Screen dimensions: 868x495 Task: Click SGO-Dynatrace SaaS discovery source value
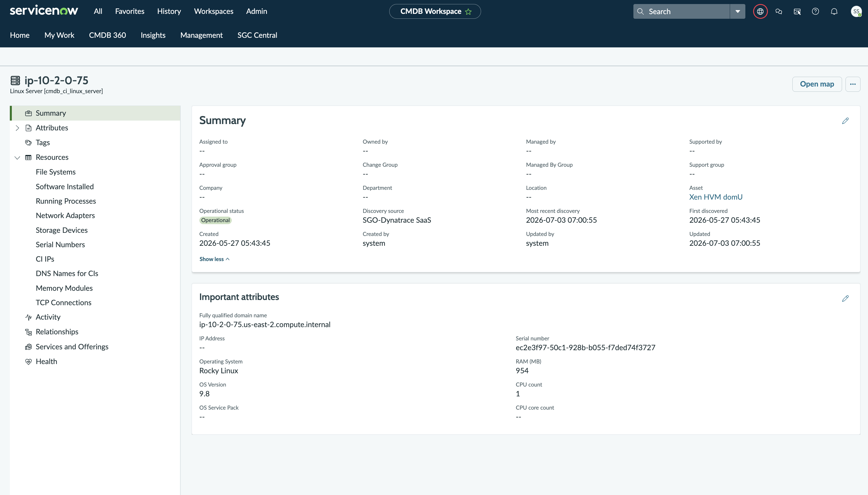pyautogui.click(x=397, y=220)
